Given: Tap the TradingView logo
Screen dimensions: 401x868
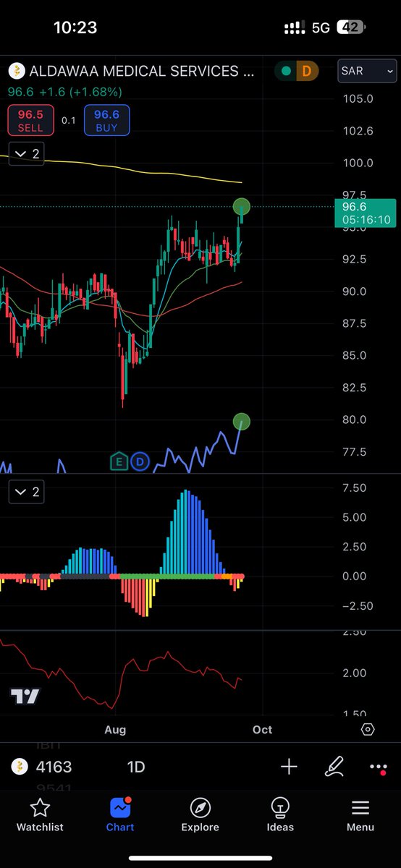Looking at the screenshot, I should pyautogui.click(x=25, y=697).
